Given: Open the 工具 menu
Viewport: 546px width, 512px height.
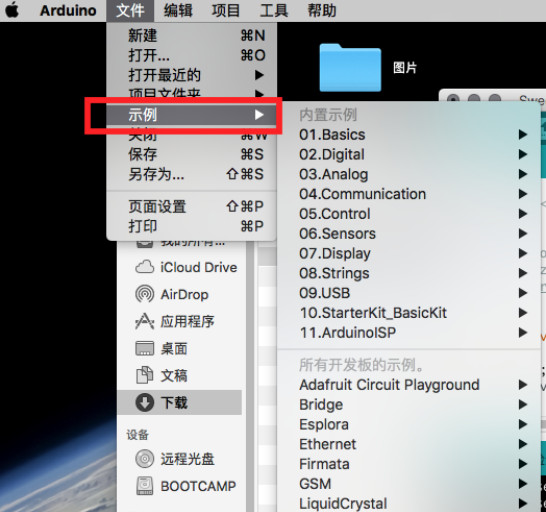Looking at the screenshot, I should pyautogui.click(x=274, y=10).
